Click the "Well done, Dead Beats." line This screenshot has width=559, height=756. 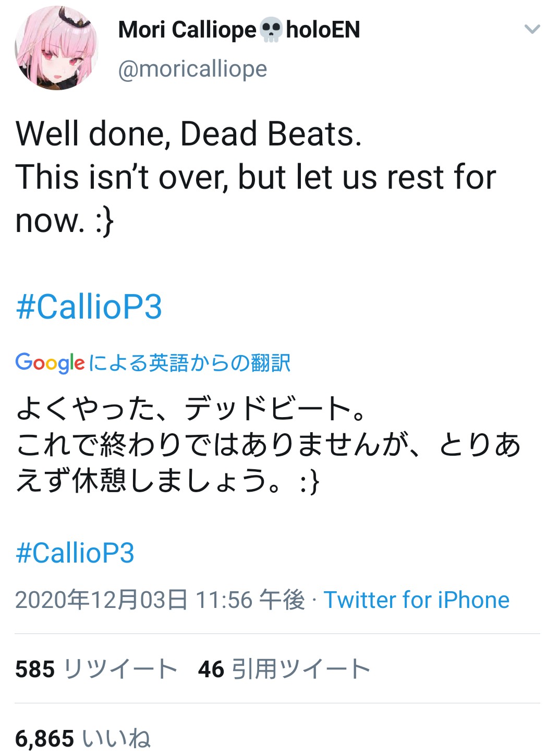point(189,134)
